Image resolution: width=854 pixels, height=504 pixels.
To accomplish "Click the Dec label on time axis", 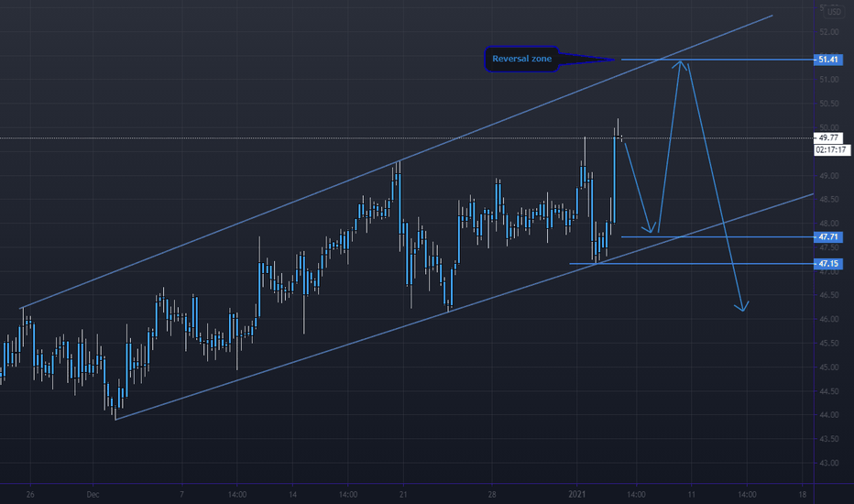I will coord(93,495).
